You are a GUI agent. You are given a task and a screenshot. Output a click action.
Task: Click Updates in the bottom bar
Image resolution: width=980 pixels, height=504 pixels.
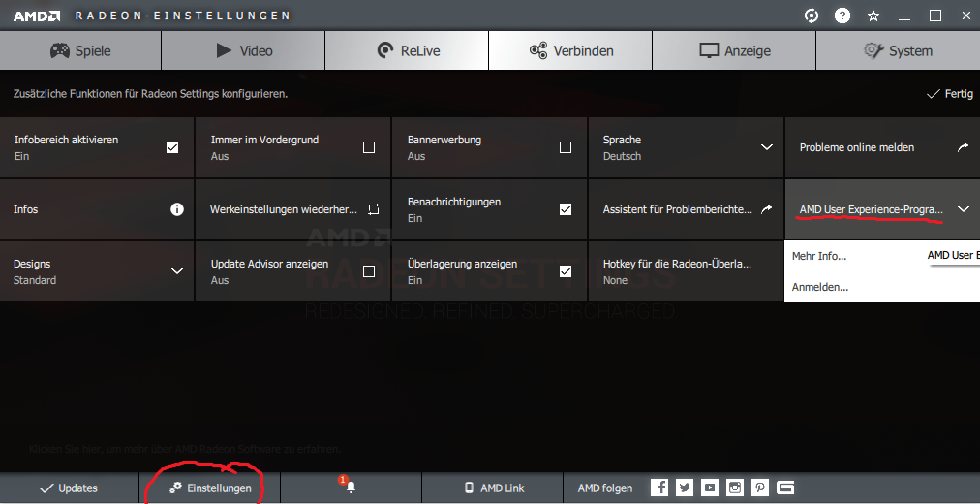coord(69,488)
